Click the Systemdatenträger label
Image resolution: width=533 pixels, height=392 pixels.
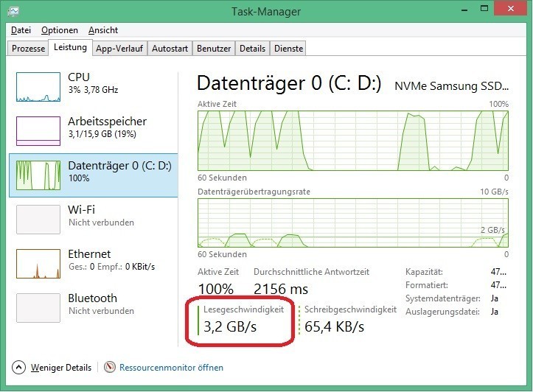pos(442,298)
